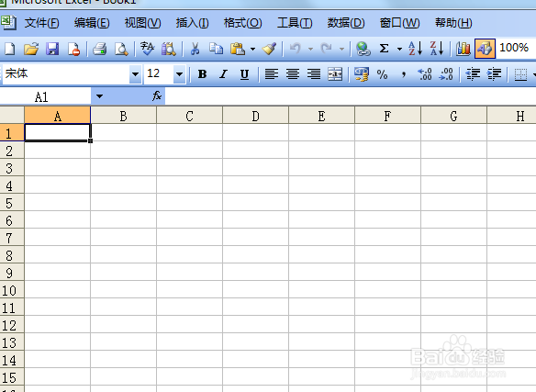Image resolution: width=536 pixels, height=392 pixels.
Task: Apply Comma style format
Action: [x=404, y=73]
